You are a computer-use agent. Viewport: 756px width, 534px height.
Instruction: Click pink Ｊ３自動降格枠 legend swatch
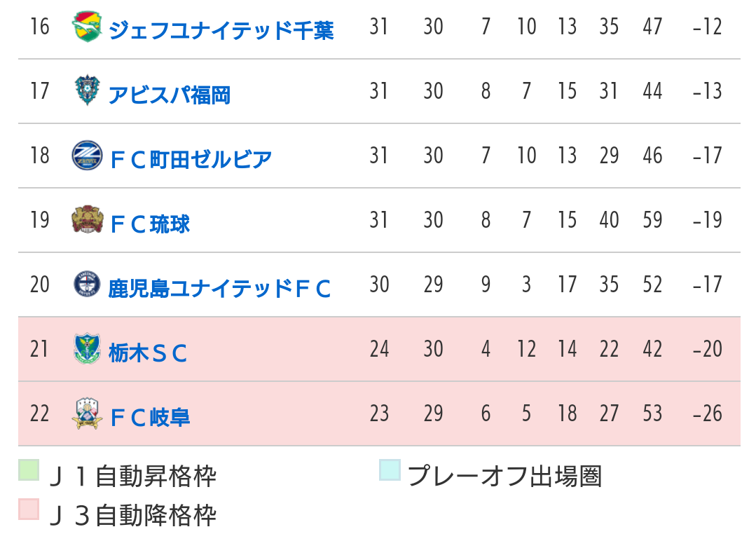pos(29,509)
